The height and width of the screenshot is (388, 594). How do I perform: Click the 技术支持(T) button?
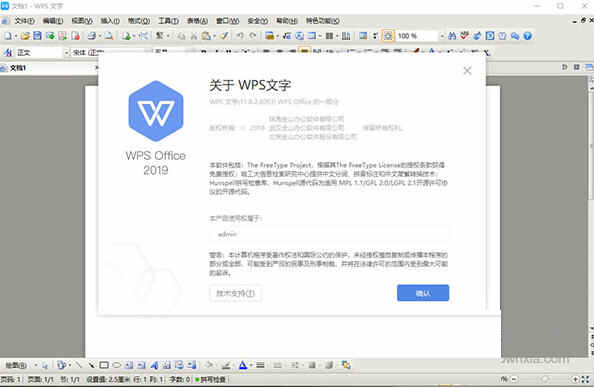[x=235, y=293]
